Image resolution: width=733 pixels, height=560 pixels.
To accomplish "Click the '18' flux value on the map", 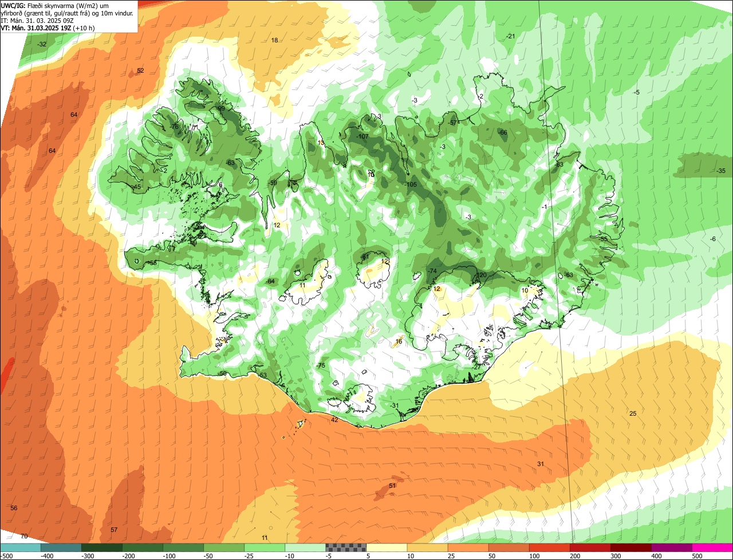I will 274,40.
